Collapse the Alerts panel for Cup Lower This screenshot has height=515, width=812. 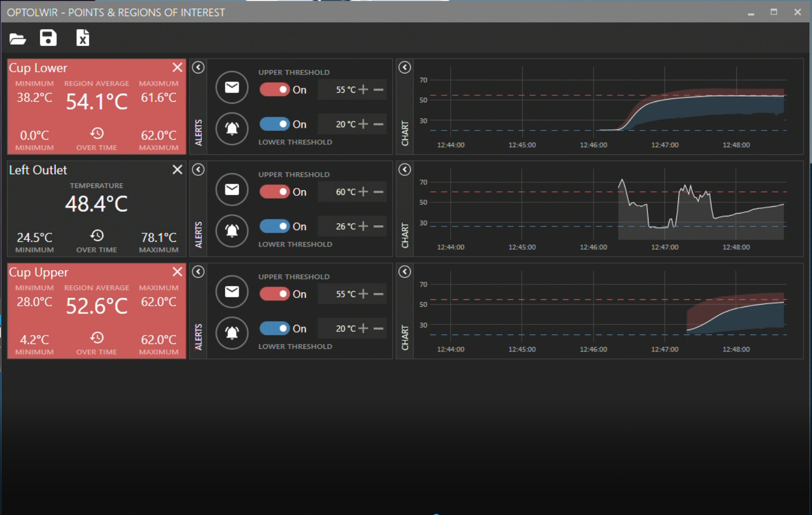(198, 68)
